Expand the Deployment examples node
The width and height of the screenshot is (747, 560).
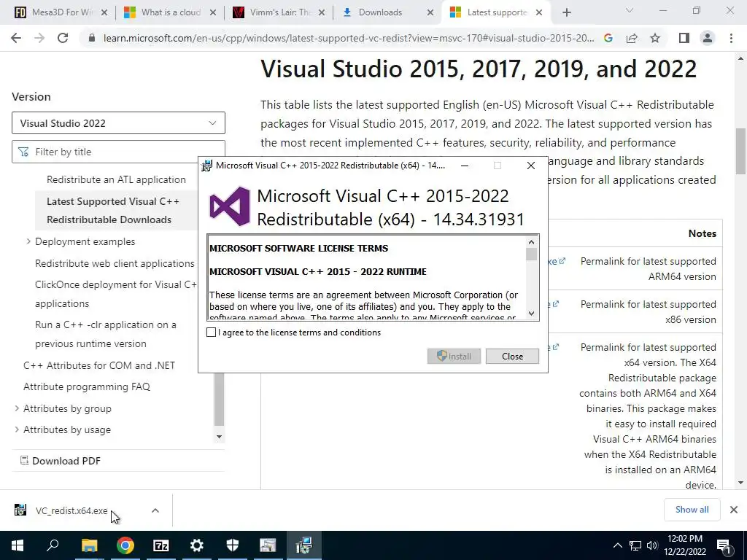[x=28, y=242]
